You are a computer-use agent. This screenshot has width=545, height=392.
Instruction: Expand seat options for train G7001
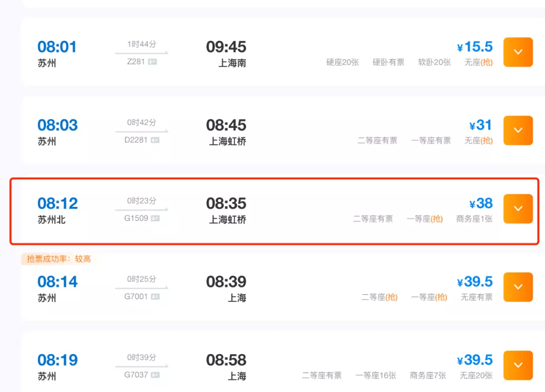[x=518, y=287]
